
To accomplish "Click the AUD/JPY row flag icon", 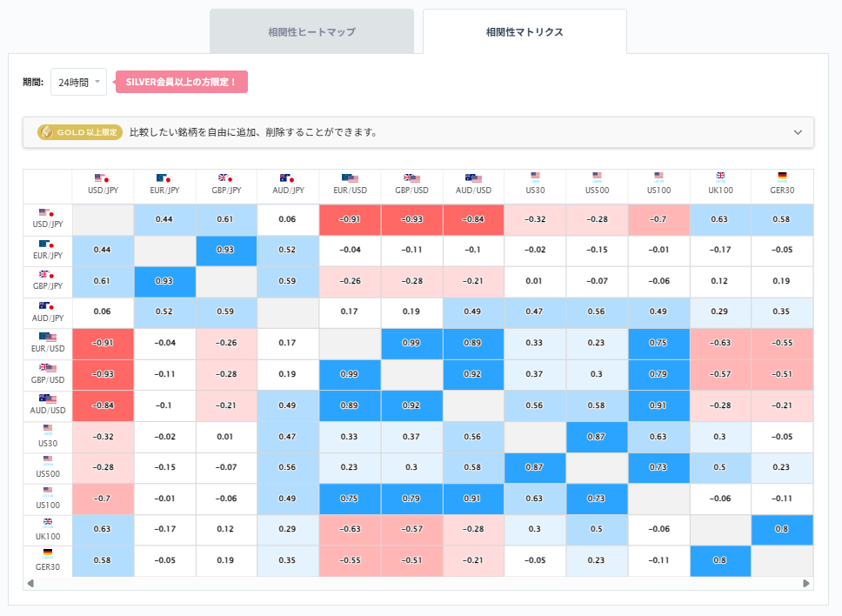I will pos(47,306).
